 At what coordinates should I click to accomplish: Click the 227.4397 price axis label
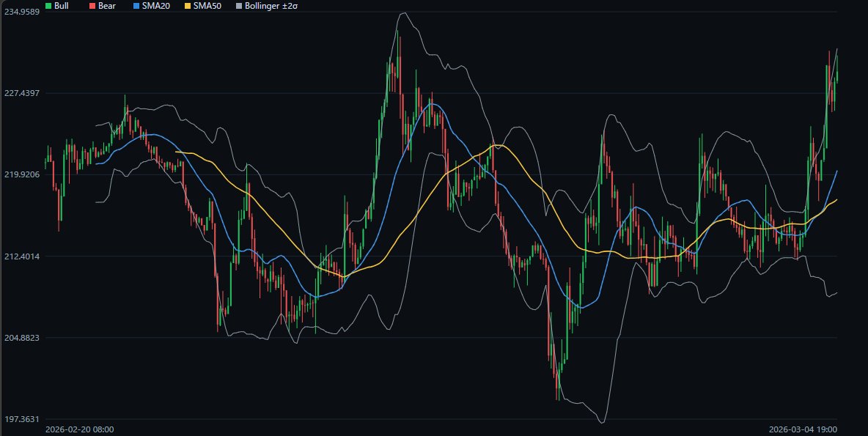click(x=22, y=93)
